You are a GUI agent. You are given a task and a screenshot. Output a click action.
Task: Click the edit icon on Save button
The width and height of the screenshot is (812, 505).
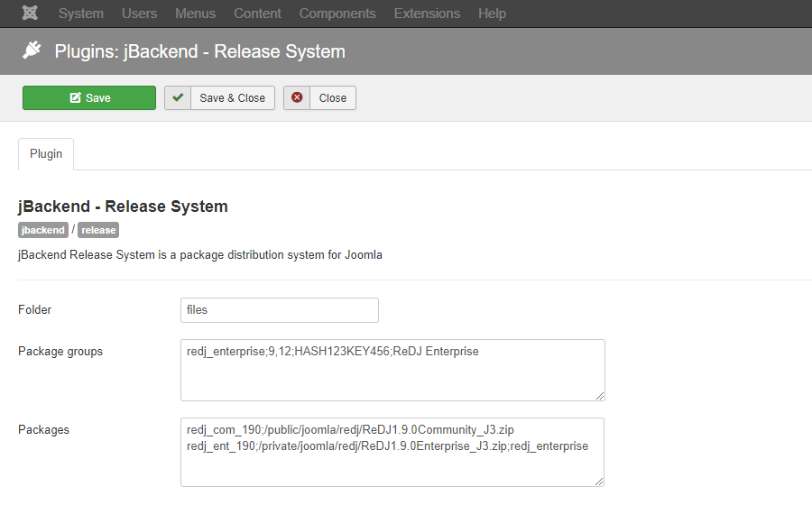(x=76, y=97)
